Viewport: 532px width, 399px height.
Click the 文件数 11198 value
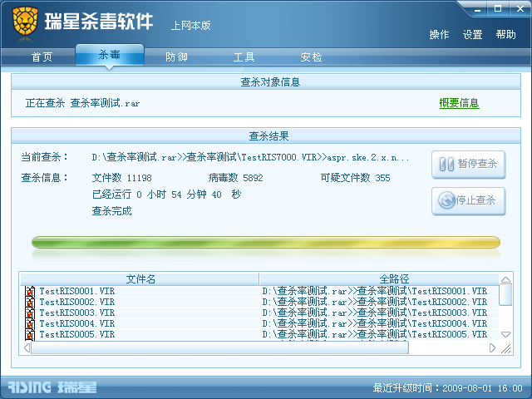pos(122,178)
